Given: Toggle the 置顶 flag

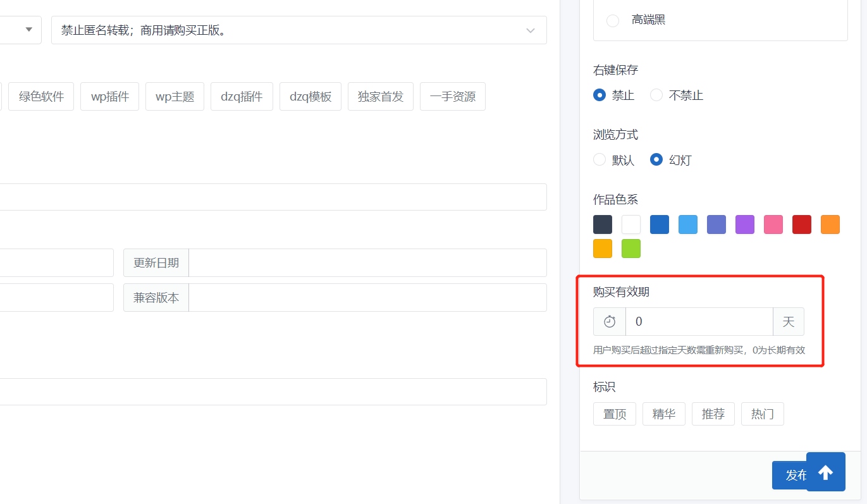Looking at the screenshot, I should 615,414.
